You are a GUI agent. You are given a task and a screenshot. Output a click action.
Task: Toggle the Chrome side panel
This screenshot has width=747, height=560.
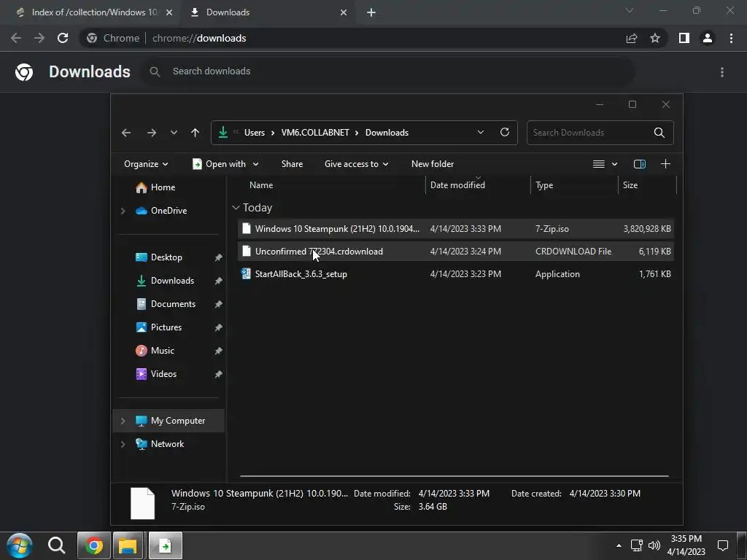(x=684, y=38)
